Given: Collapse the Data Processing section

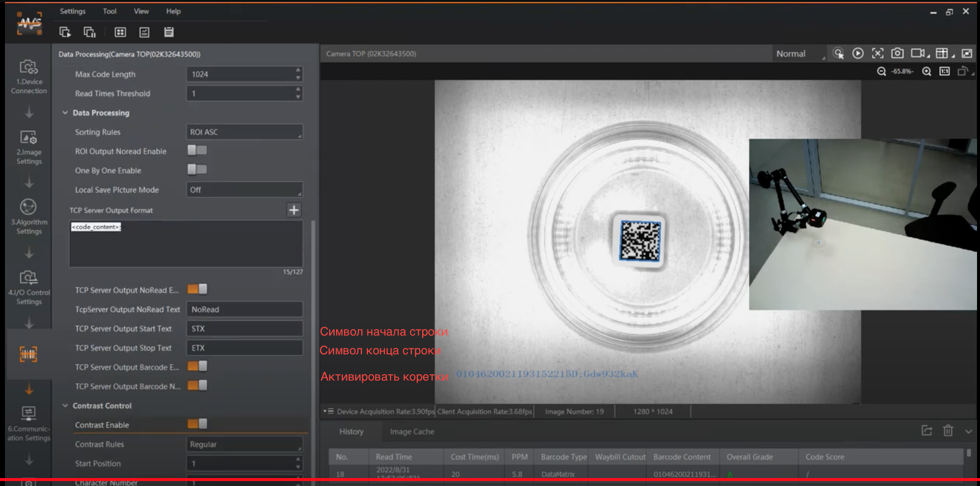Looking at the screenshot, I should [65, 113].
